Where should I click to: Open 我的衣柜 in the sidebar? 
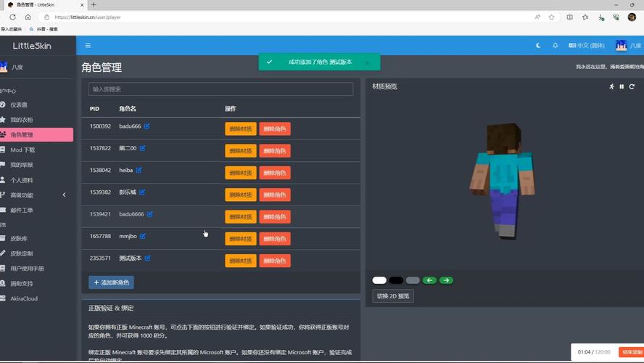point(21,120)
